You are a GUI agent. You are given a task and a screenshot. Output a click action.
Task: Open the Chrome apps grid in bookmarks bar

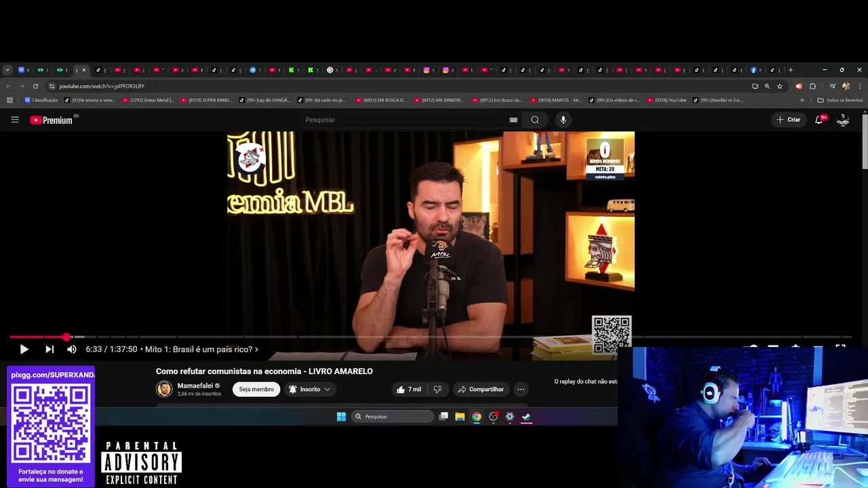tap(9, 100)
